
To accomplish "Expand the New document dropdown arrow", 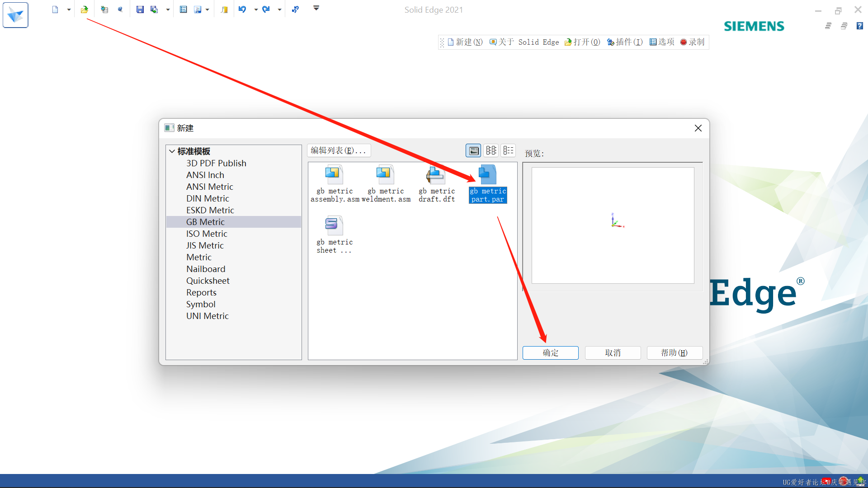I will tap(69, 9).
